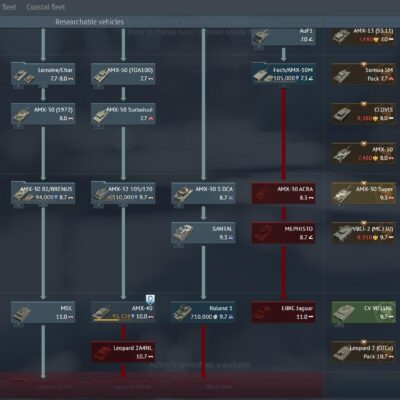
Task: Expand the AMX-30 B2/BRENUS group folder
Action: coord(43,193)
